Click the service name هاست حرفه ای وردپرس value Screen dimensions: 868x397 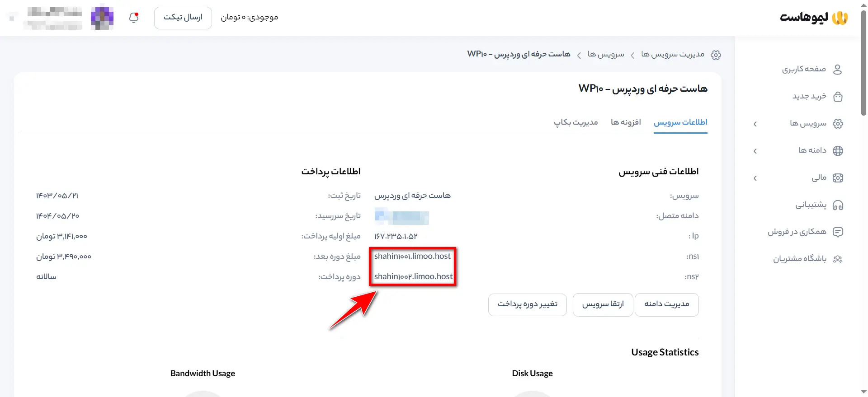(x=412, y=196)
